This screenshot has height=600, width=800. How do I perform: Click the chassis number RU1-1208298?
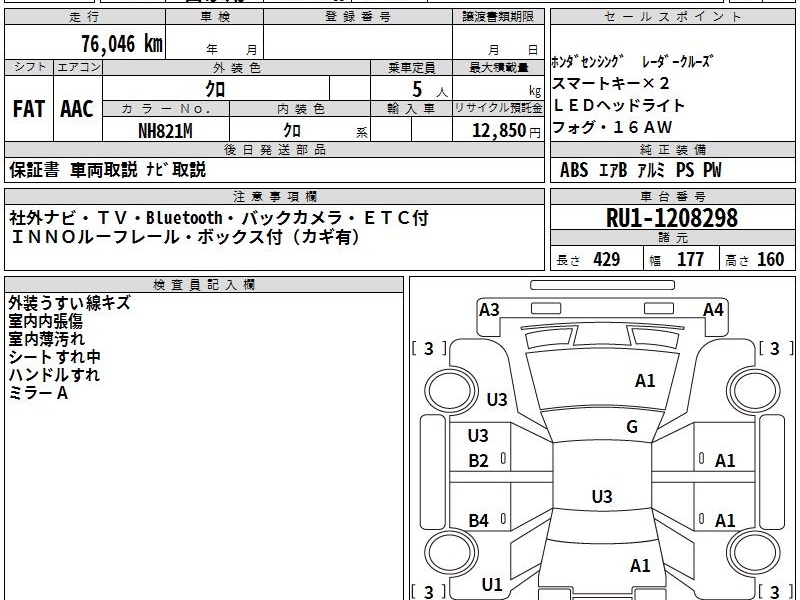(672, 218)
